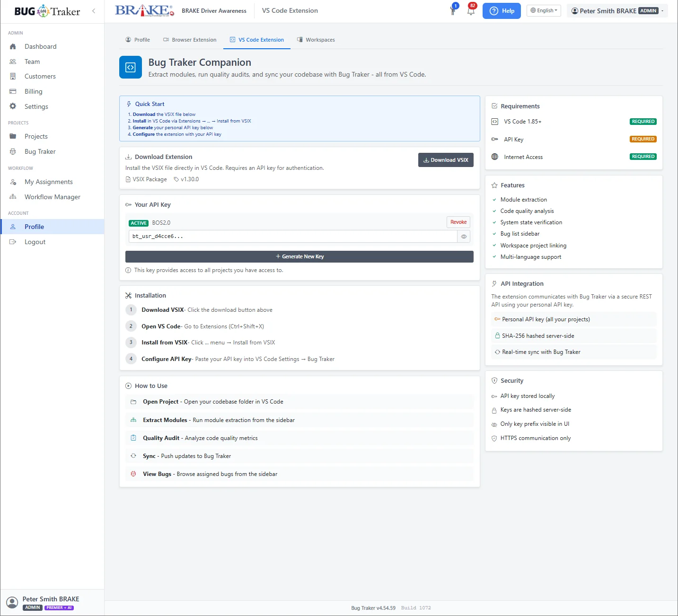678x616 pixels.
Task: Select the VS Code Extension tab
Action: 257,40
